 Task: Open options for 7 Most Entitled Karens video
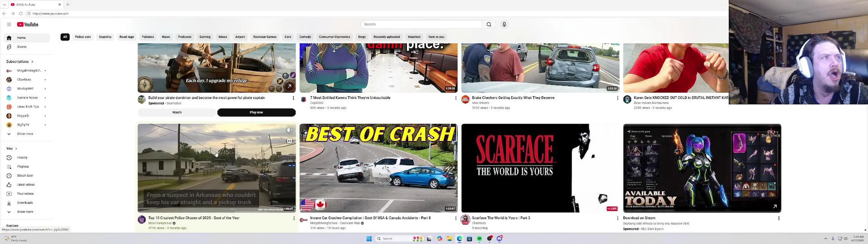(455, 98)
